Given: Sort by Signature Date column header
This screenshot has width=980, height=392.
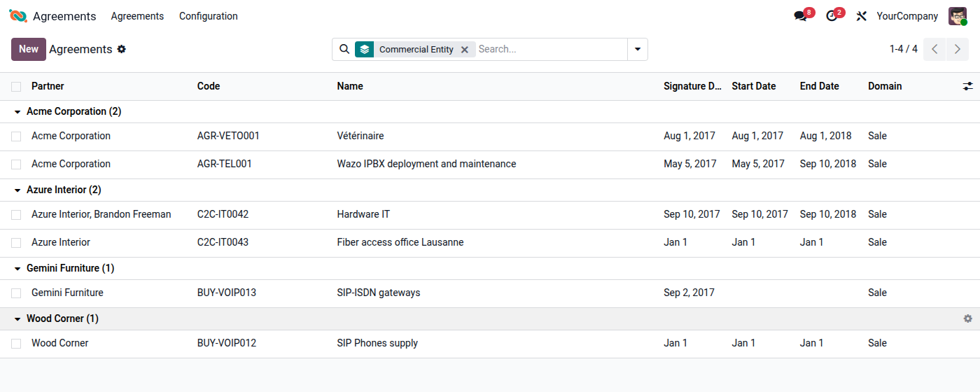Looking at the screenshot, I should pos(692,86).
